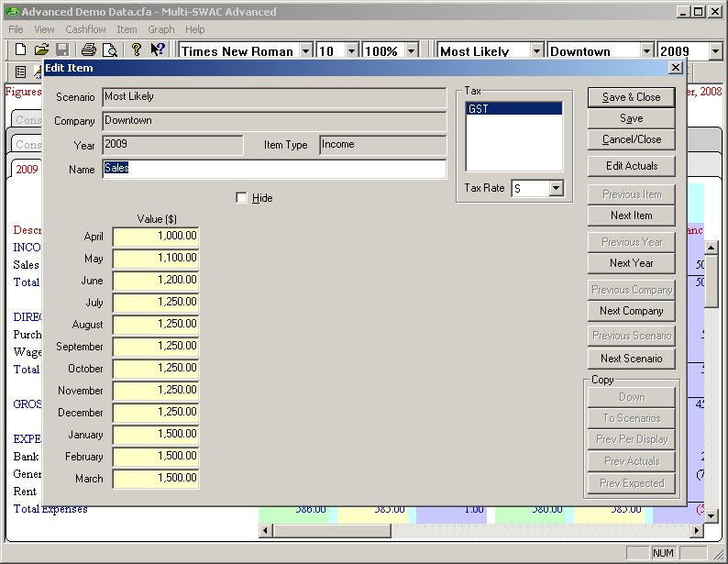This screenshot has height=564, width=728.
Task: Click the Name field containing Sales
Action: [x=274, y=169]
